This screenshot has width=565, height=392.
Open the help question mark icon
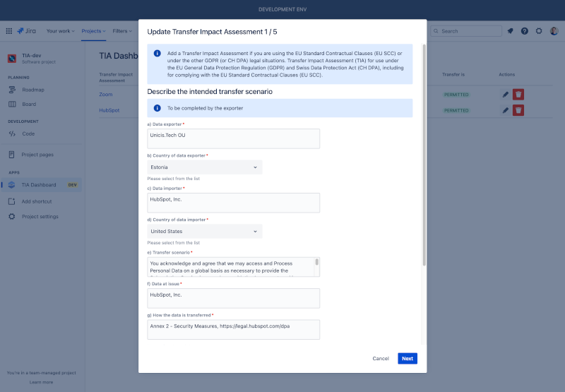point(525,31)
